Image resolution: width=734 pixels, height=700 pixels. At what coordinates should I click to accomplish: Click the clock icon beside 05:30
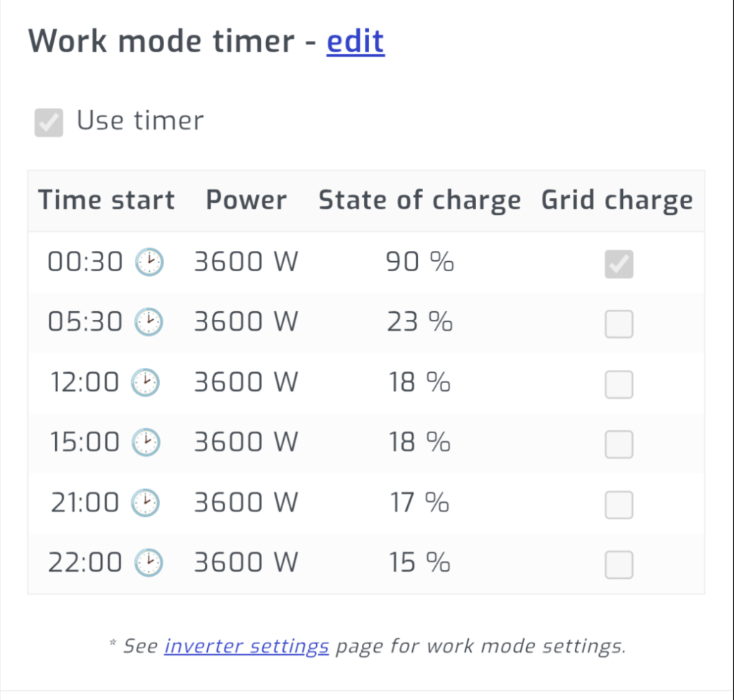148,322
